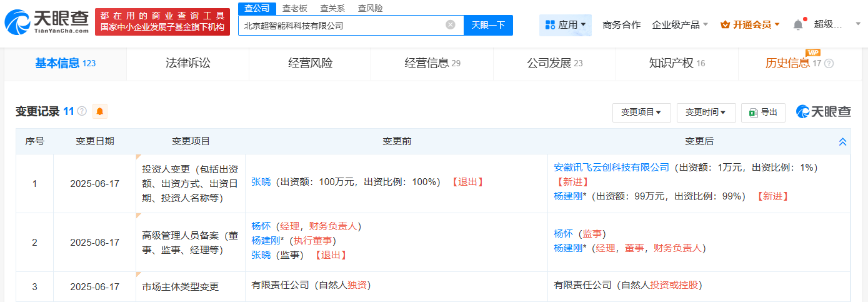The width and height of the screenshot is (868, 302).
Task: Open the 变更时间 filter dropdown
Action: point(706,113)
